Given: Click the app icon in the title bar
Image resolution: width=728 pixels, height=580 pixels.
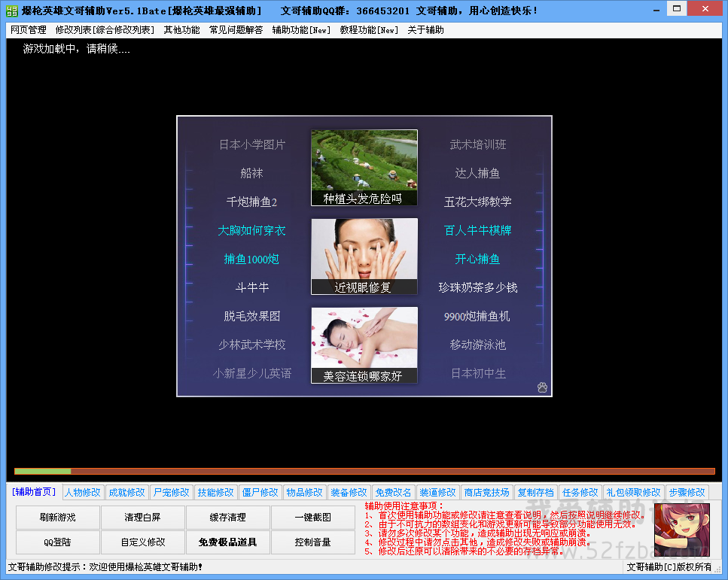Looking at the screenshot, I should click(x=12, y=11).
